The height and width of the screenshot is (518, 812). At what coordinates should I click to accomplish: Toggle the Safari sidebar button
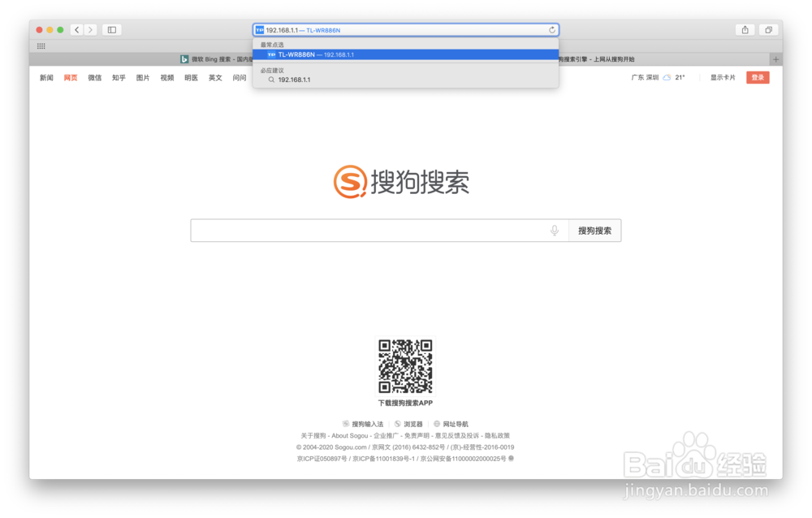point(112,30)
